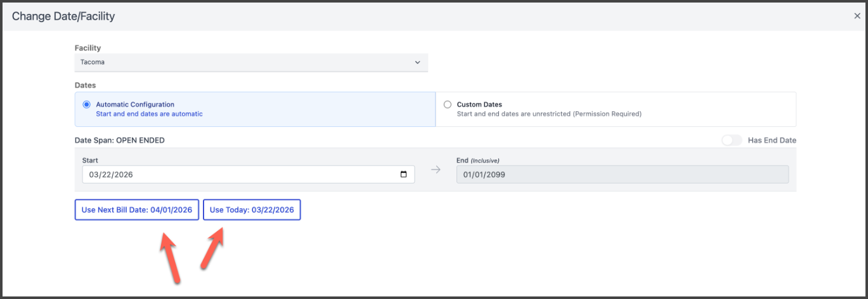
Task: Click the Has End Date label text
Action: point(772,140)
